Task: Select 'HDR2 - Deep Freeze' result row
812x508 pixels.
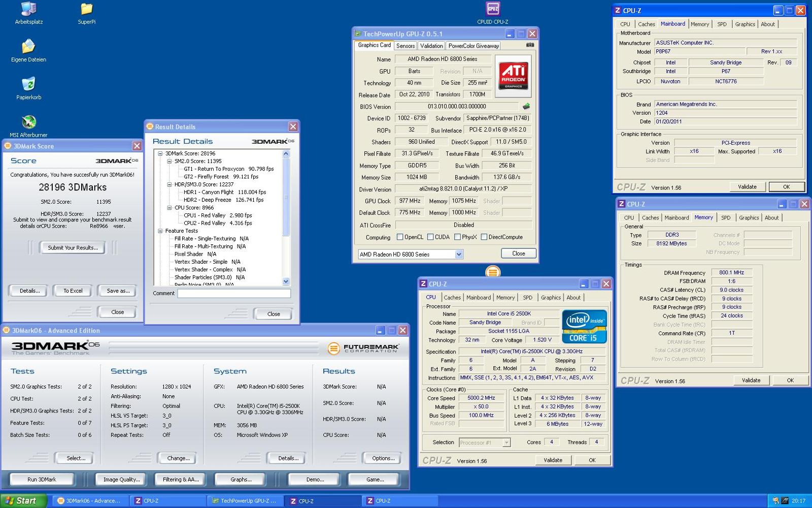Action: pyautogui.click(x=223, y=200)
